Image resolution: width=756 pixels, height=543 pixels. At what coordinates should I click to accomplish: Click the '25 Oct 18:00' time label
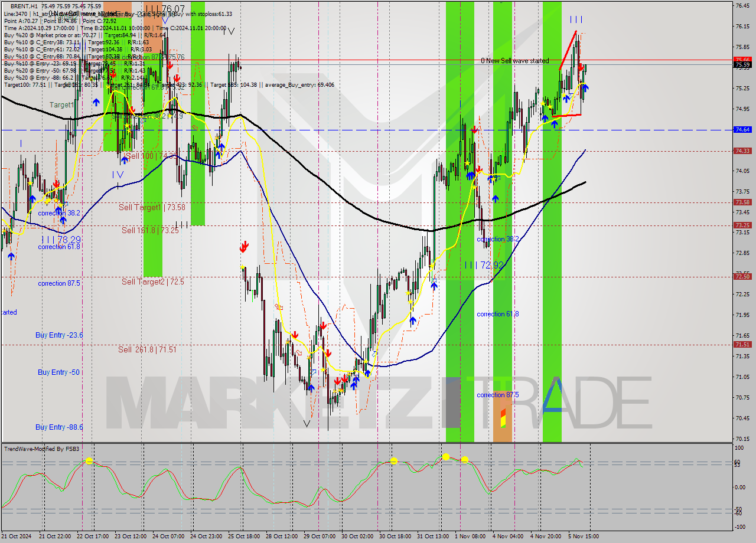pyautogui.click(x=245, y=537)
